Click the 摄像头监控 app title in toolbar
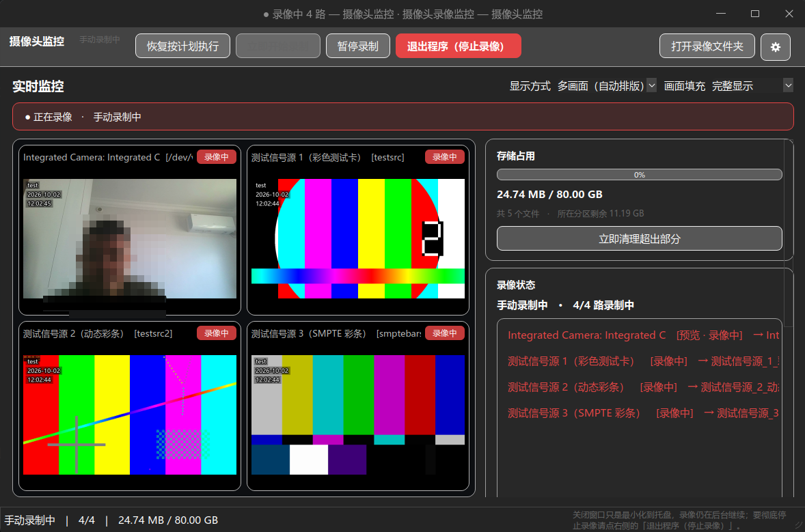The width and height of the screenshot is (805, 532). (x=36, y=41)
